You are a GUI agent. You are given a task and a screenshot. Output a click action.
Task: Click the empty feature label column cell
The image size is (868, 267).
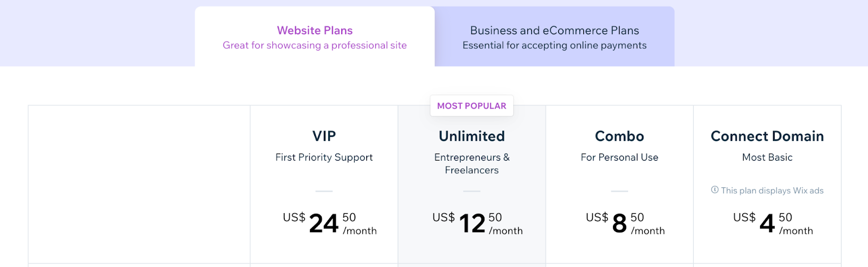(139, 185)
